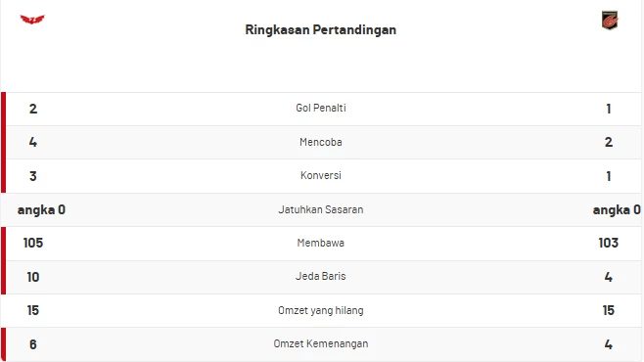Select the Gol Penalti stat label
Screen dimensions: 644x362
[321, 108]
